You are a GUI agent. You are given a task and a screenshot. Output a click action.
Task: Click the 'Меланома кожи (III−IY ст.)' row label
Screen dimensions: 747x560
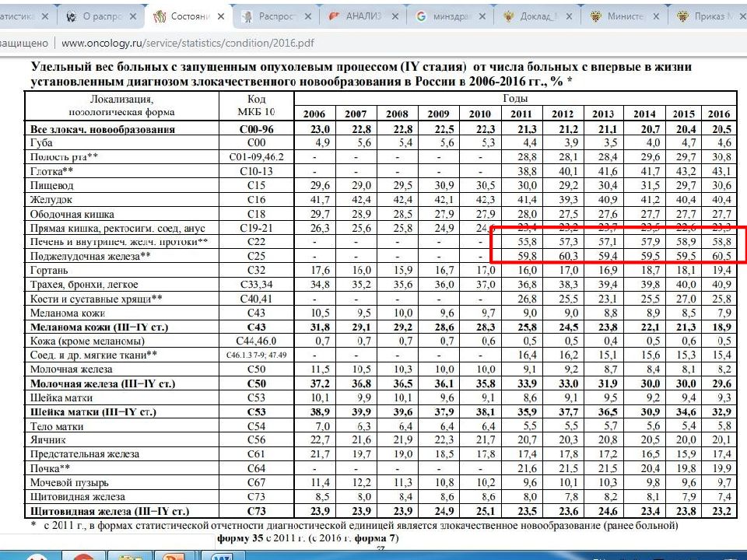click(99, 327)
